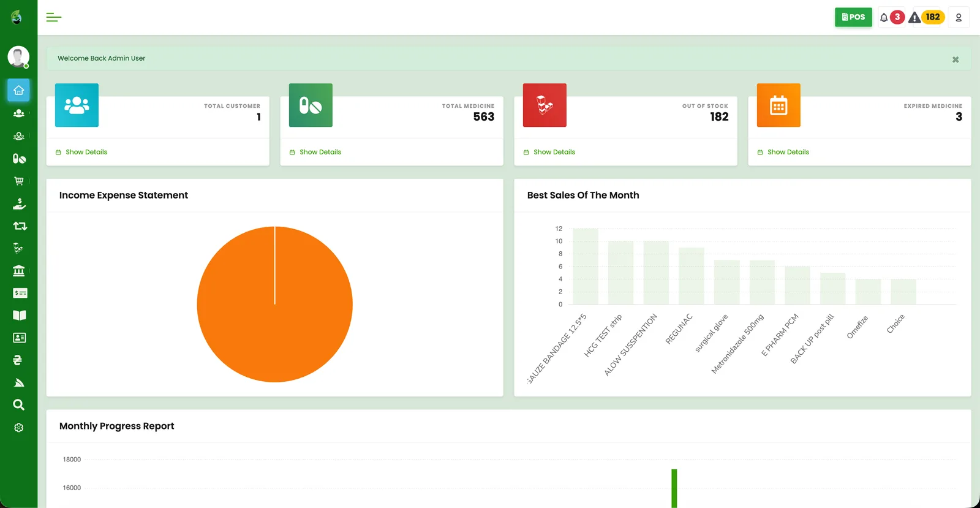Click the out of stock value 182
The image size is (980, 508).
719,116
